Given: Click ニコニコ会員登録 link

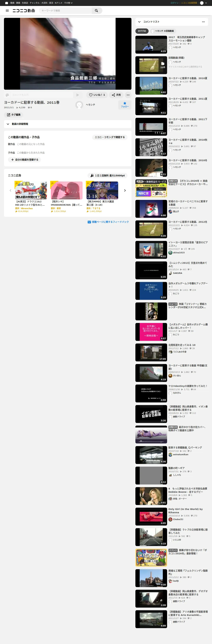Looking at the screenshot, I should [189, 3].
